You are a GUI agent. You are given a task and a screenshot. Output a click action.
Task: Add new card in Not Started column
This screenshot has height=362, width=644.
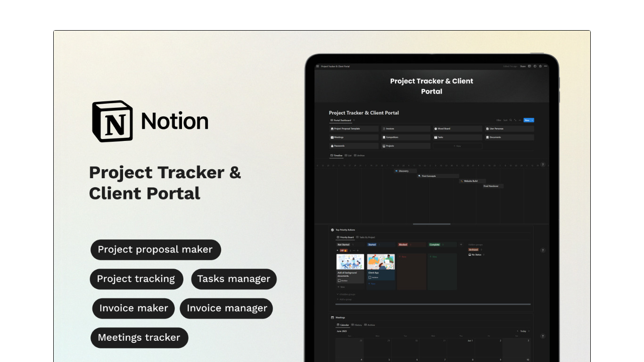(341, 287)
